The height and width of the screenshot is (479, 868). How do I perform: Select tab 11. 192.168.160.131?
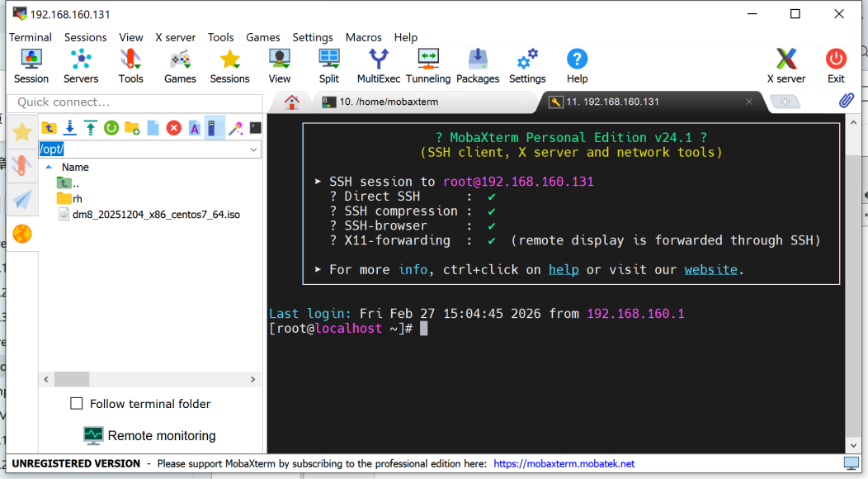612,102
